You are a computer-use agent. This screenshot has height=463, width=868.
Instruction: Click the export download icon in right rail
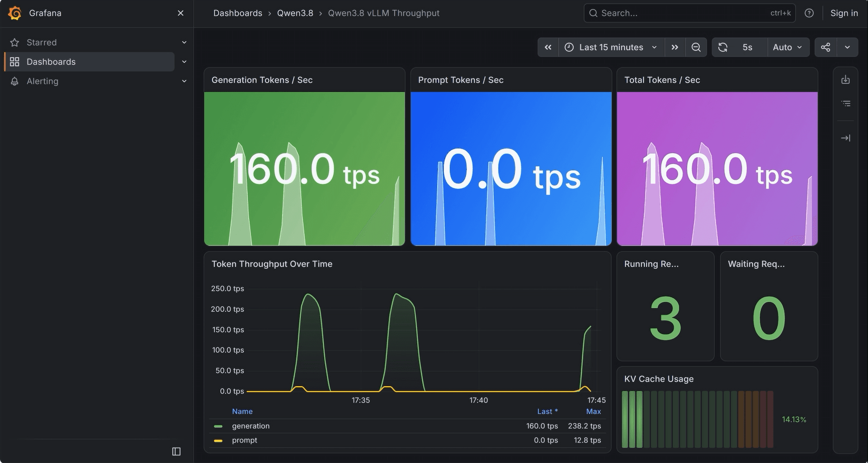(845, 80)
